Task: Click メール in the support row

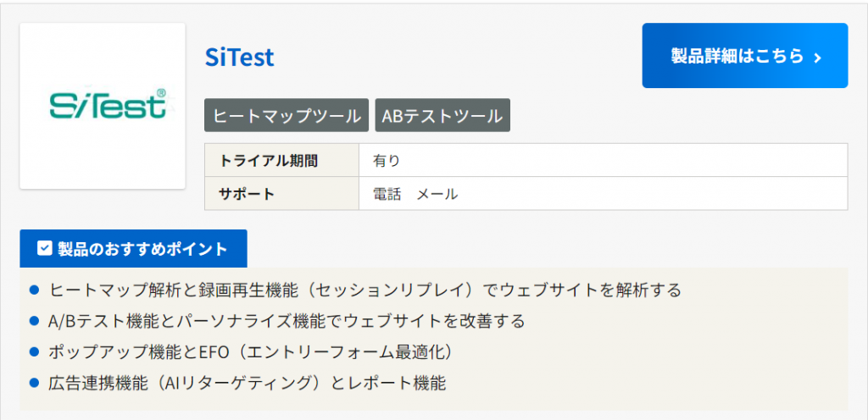Action: 437,194
